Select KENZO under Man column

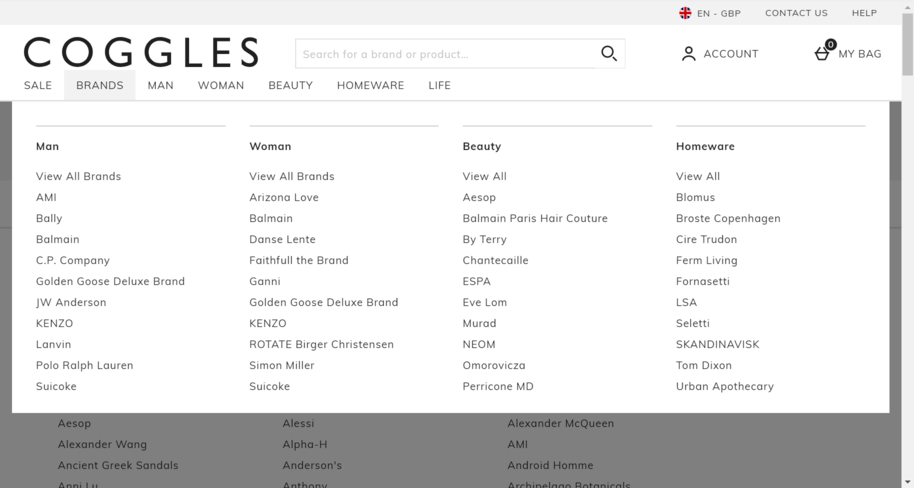click(55, 323)
